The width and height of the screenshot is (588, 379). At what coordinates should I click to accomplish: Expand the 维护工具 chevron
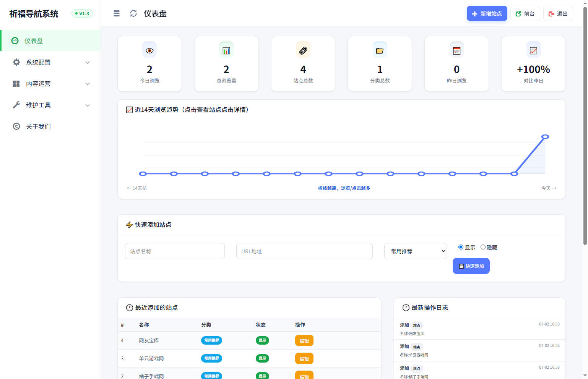pyautogui.click(x=88, y=105)
